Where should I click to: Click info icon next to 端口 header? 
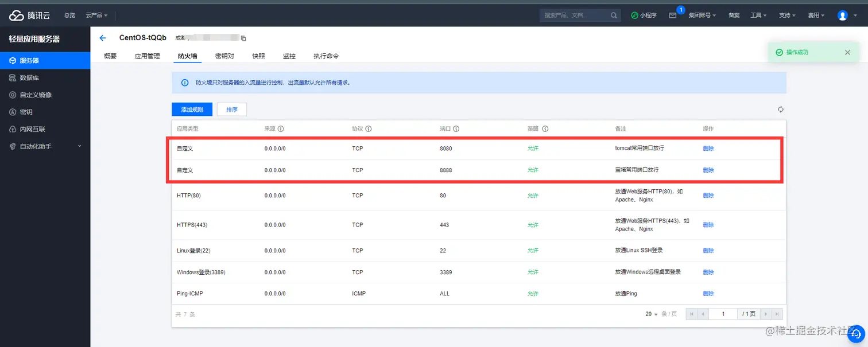pyautogui.click(x=456, y=129)
